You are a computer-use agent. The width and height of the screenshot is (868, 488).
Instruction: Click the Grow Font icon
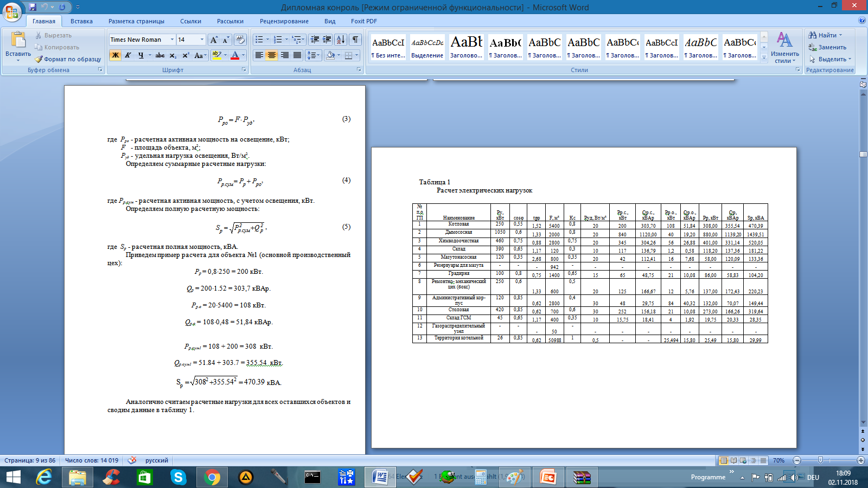pos(214,40)
